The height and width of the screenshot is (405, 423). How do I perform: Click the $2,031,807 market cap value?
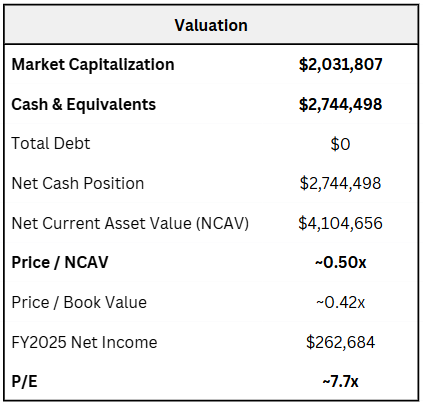coord(340,65)
